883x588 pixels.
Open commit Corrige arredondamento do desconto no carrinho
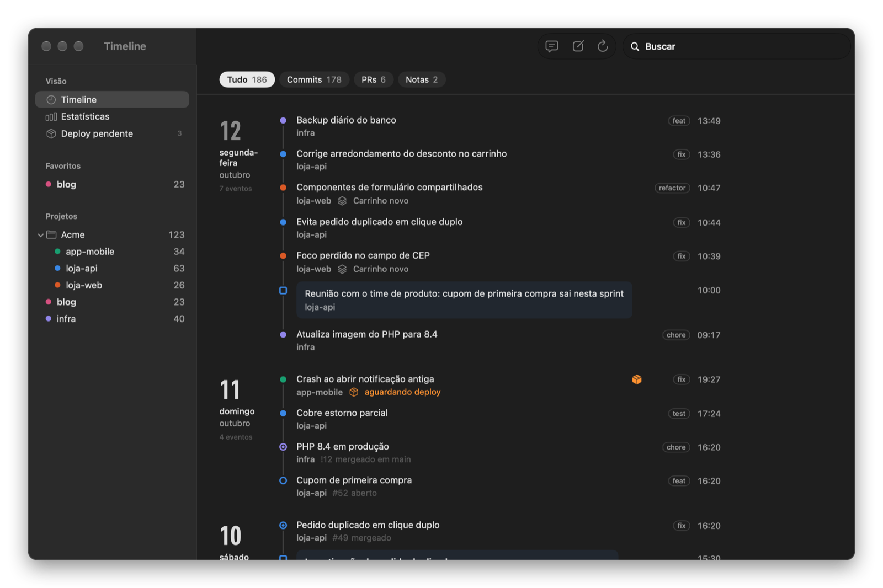pos(401,154)
